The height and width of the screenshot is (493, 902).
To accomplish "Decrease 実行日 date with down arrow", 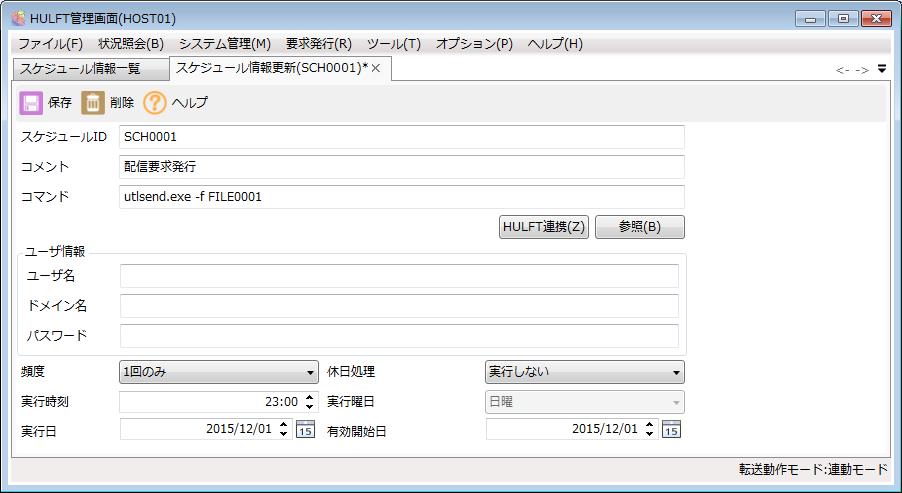I will coord(283,434).
